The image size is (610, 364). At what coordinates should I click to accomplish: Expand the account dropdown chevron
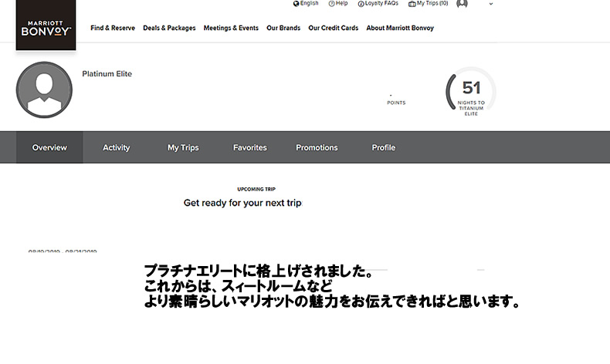491,4
